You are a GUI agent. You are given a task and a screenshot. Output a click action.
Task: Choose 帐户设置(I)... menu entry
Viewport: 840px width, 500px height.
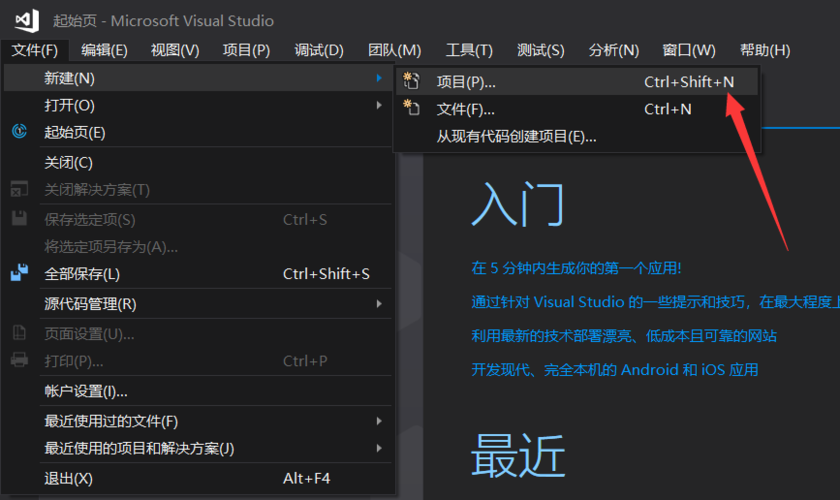pyautogui.click(x=198, y=391)
